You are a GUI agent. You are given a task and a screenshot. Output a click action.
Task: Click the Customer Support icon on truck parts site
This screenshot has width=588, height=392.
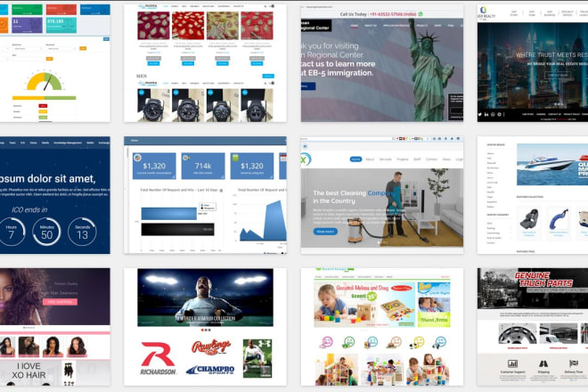[x=512, y=363]
